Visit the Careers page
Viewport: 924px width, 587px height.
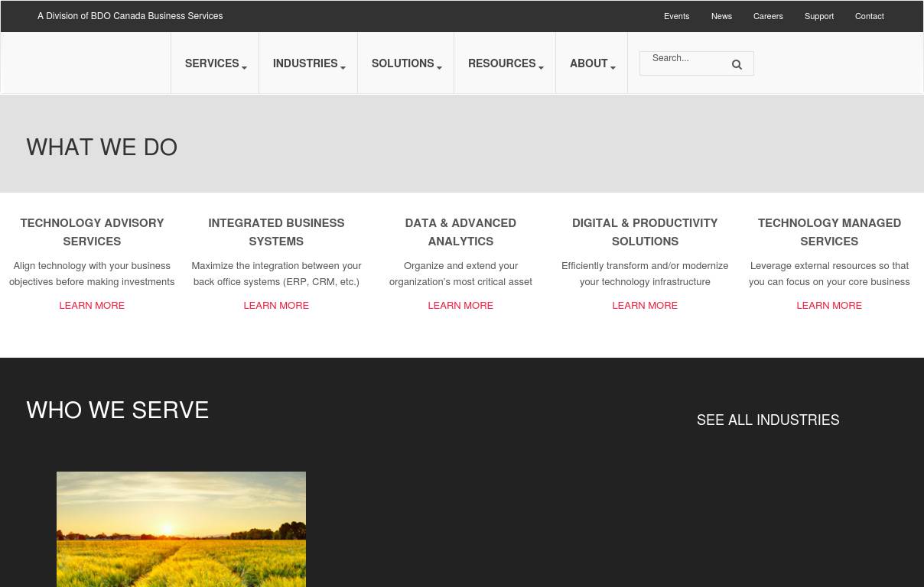[768, 17]
